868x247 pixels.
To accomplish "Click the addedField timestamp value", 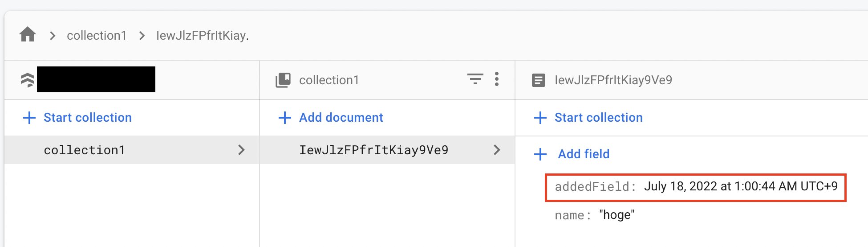I will (x=740, y=186).
